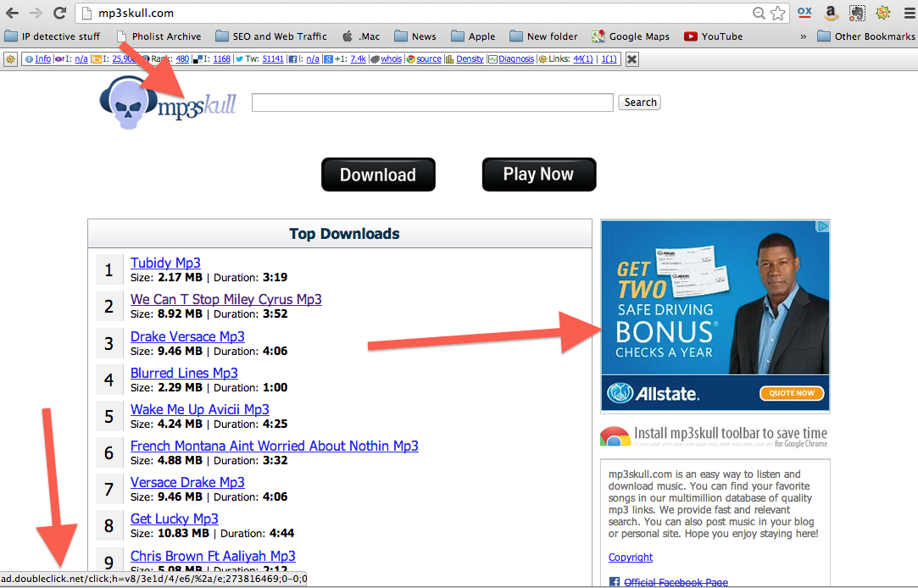Open the SEO and Web Traffic folder
The width and height of the screenshot is (918, 588).
(271, 36)
